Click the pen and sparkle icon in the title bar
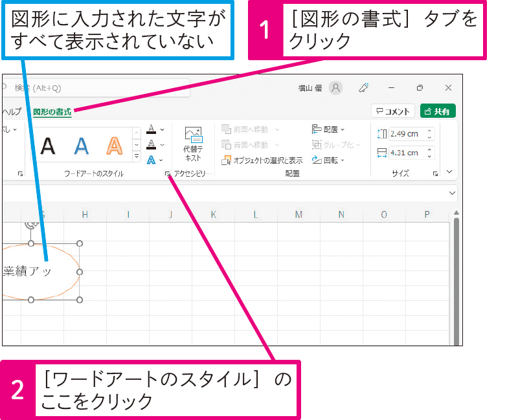This screenshot has width=507, height=420. pos(364,88)
